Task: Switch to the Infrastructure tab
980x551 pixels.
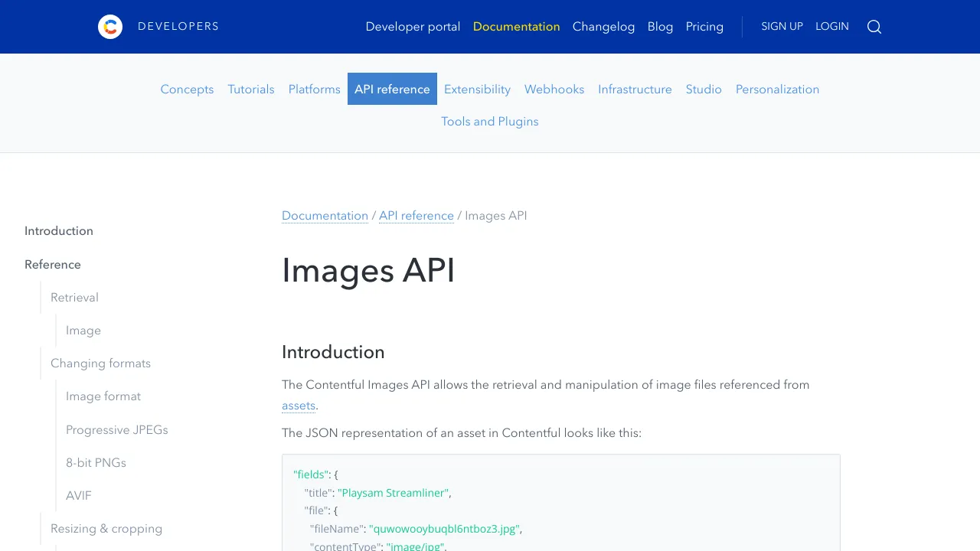Action: (635, 90)
